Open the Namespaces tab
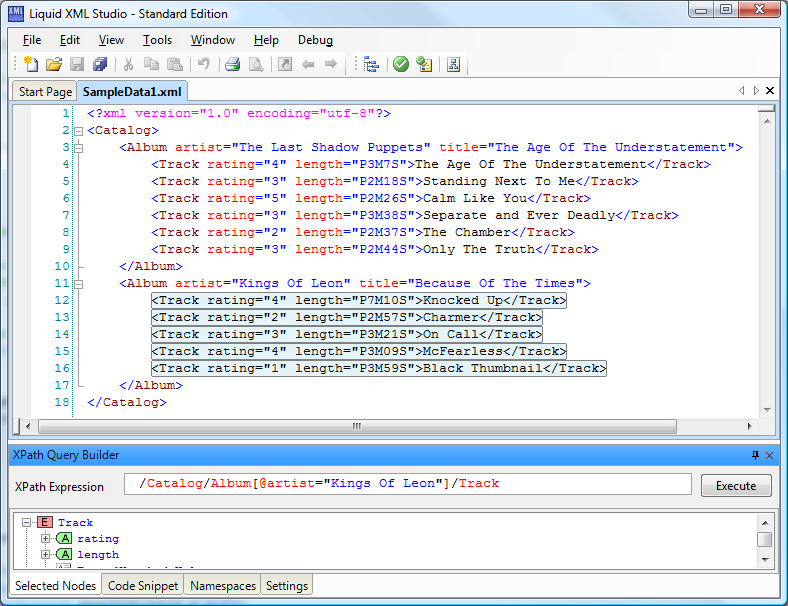The height and width of the screenshot is (606, 788). (223, 586)
